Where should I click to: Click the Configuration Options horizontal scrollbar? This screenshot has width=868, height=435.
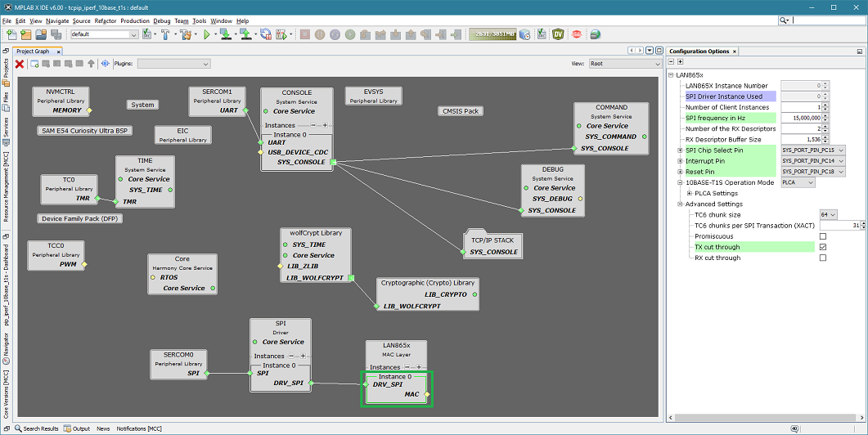[764, 418]
